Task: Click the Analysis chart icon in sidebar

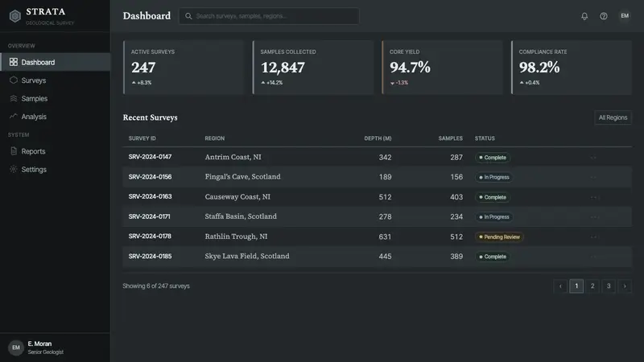Action: (x=14, y=116)
